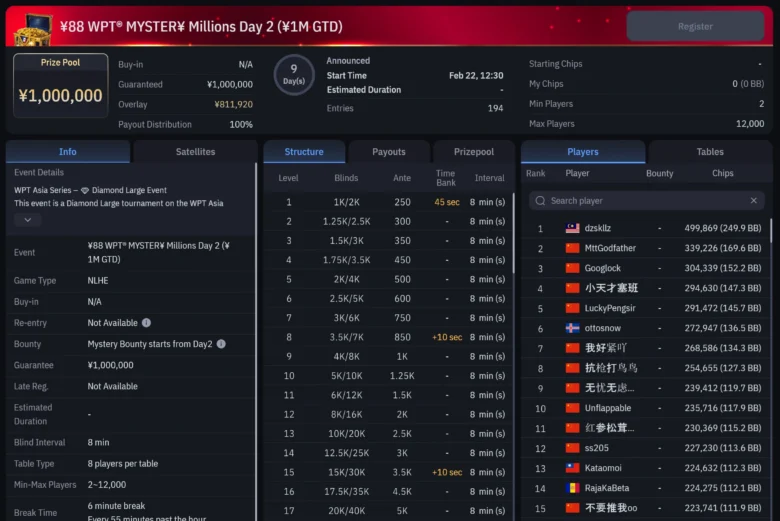Viewport: 780px width, 521px height.
Task: Click the treasure chest tournament icon
Action: (32, 30)
